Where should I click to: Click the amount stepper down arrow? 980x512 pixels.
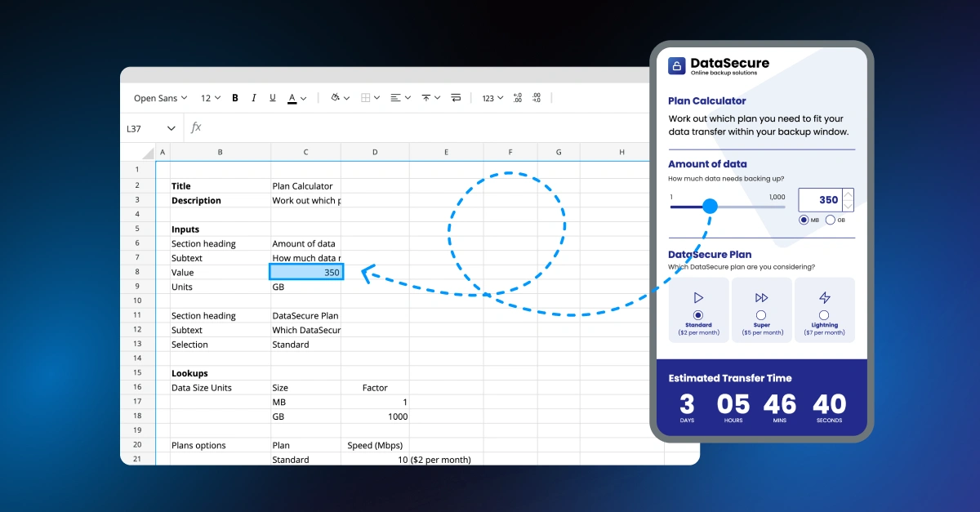pos(849,206)
